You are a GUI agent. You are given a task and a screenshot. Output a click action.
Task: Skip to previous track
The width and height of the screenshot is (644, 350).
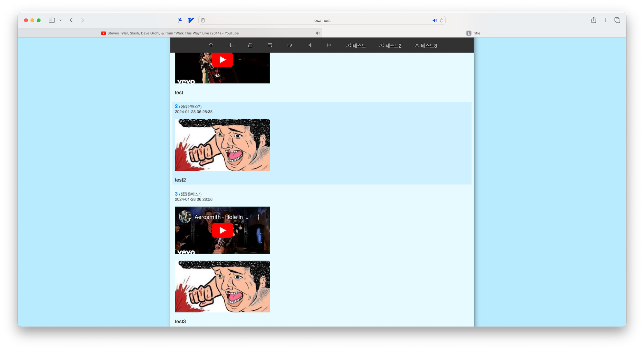(309, 45)
